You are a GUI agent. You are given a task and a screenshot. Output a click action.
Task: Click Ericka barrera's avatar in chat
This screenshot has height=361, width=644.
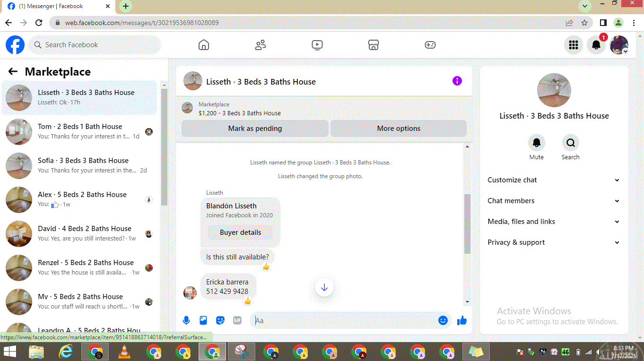coord(190,292)
